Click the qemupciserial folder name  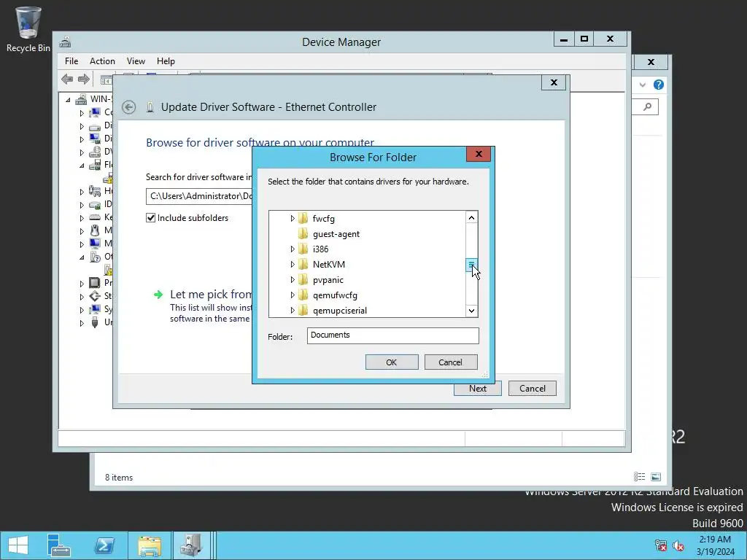(x=340, y=311)
